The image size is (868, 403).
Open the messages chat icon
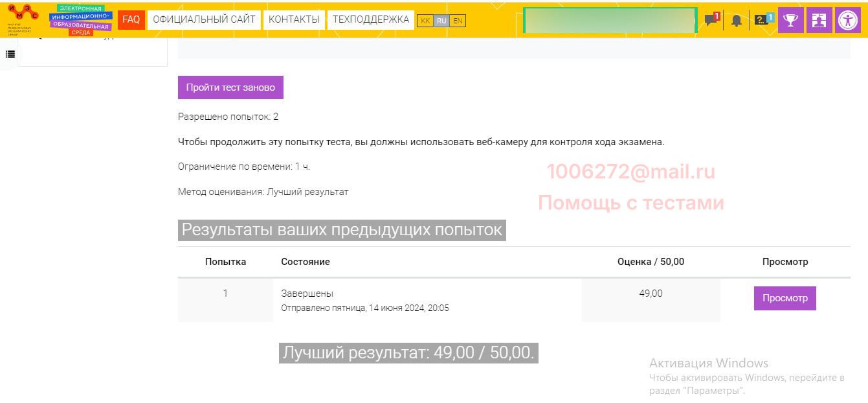coord(711,20)
